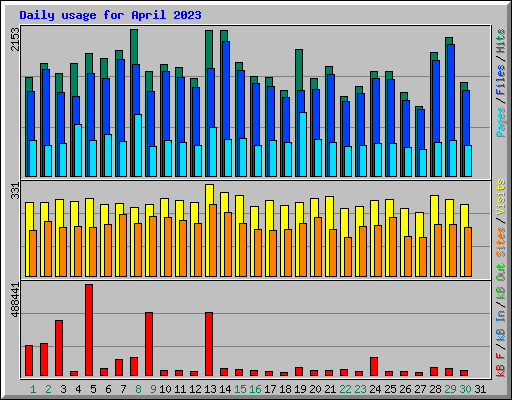Click day label 1 on the axis

[x=33, y=389]
